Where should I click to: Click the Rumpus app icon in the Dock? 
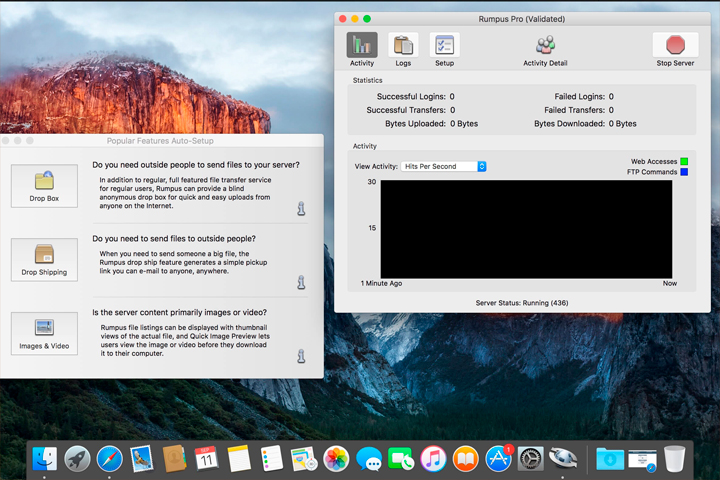(x=563, y=458)
